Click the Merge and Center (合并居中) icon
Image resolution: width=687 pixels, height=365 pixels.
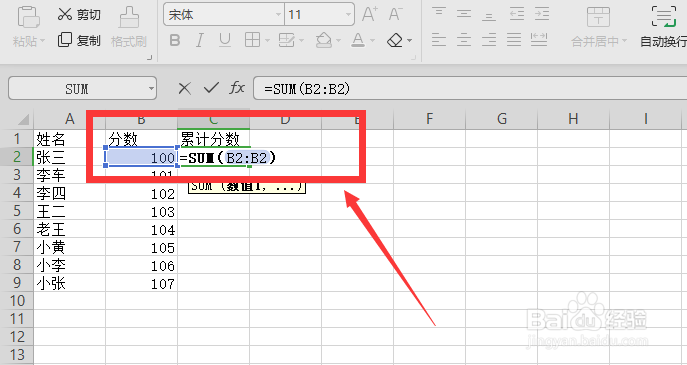(598, 17)
